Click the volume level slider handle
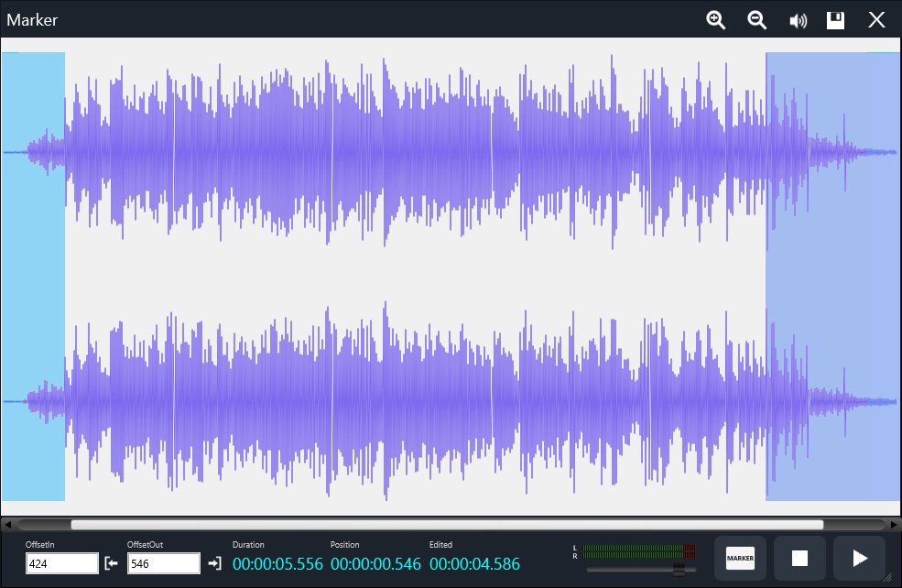The width and height of the screenshot is (902, 588). tap(679, 570)
